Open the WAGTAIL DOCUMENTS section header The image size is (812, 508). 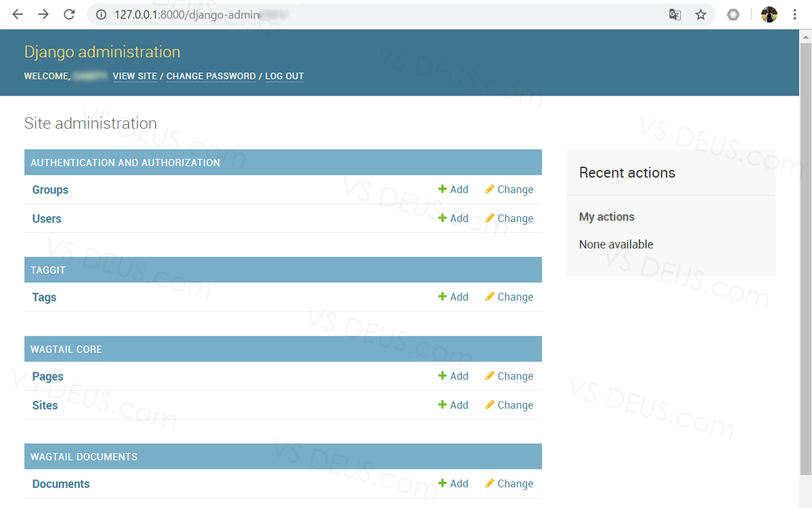click(x=84, y=457)
